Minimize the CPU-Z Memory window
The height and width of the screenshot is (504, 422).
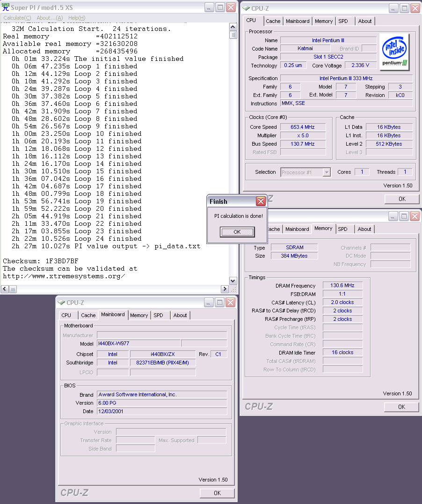[x=393, y=216]
